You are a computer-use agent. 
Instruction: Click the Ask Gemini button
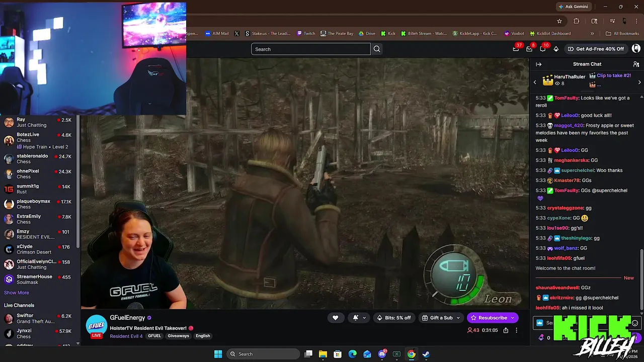click(x=573, y=7)
